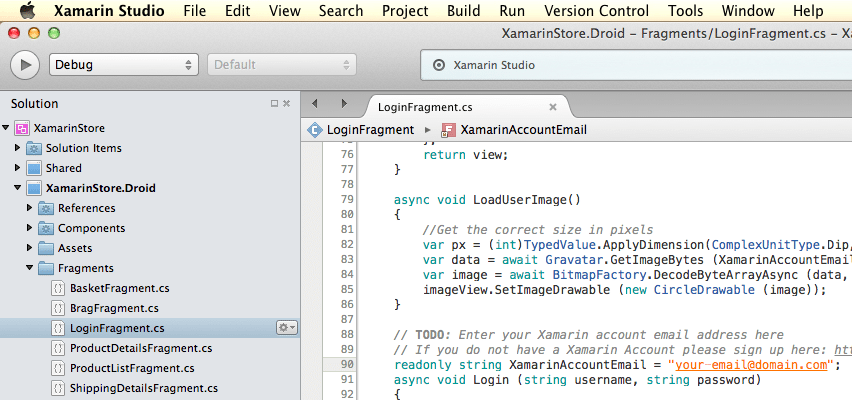Navigate forward with the right arrow
852x400 pixels.
343,103
